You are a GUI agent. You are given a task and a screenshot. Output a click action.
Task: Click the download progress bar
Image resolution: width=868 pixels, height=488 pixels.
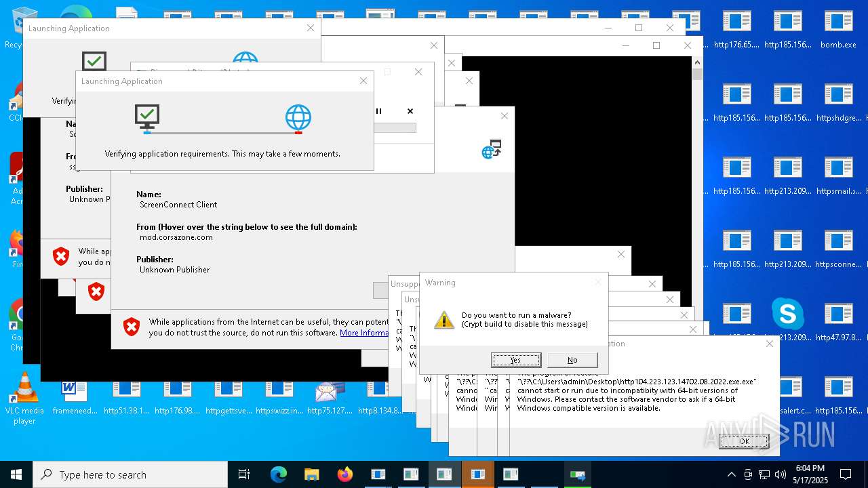(395, 127)
